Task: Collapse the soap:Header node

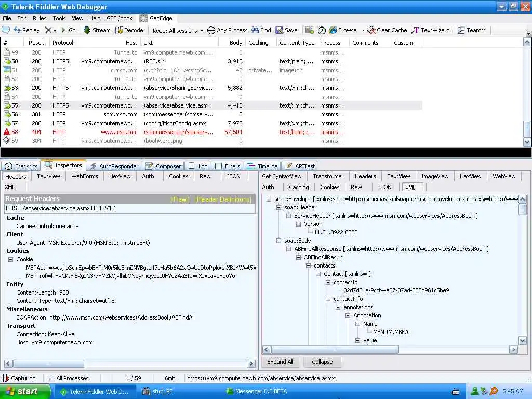Action: pyautogui.click(x=278, y=207)
